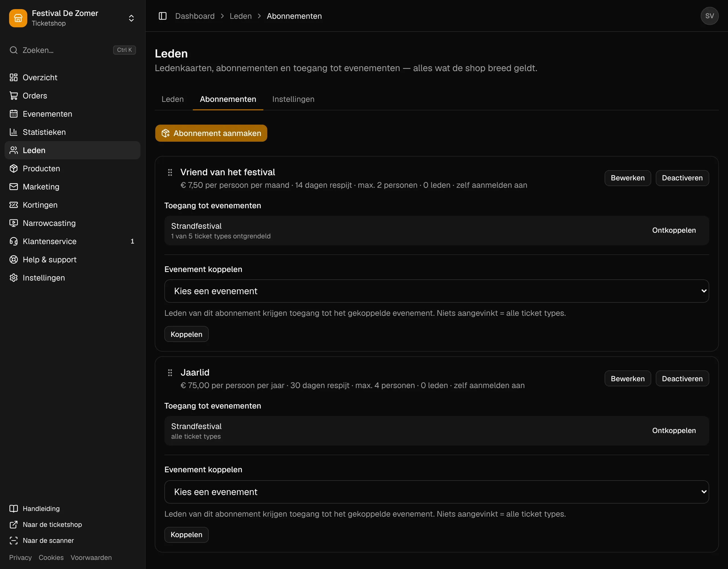Deactiveren the Jaarlid subscription

pos(682,379)
